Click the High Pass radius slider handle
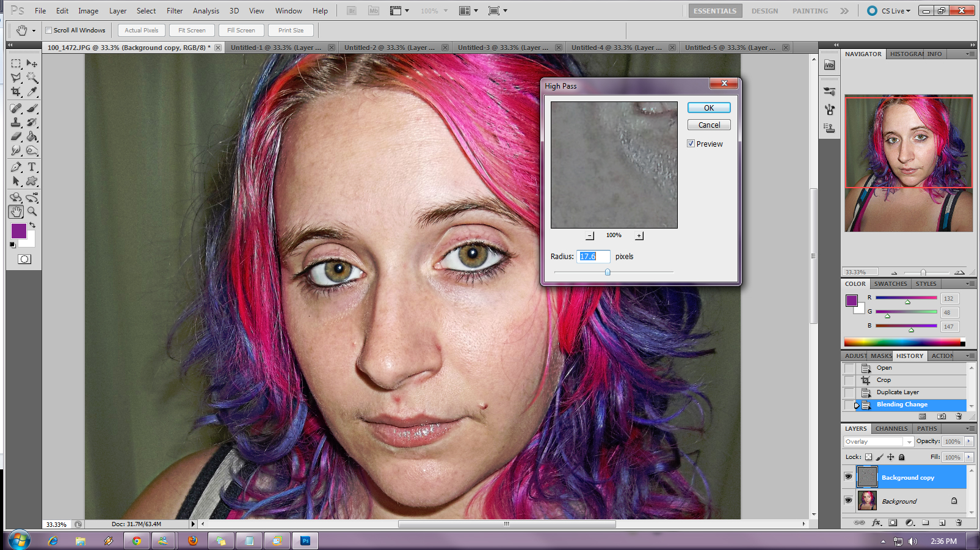The width and height of the screenshot is (980, 550). point(608,272)
